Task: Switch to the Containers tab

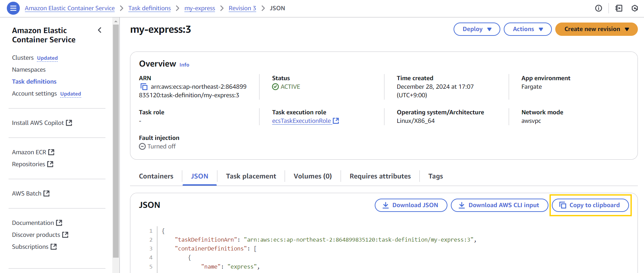Action: coord(156,176)
